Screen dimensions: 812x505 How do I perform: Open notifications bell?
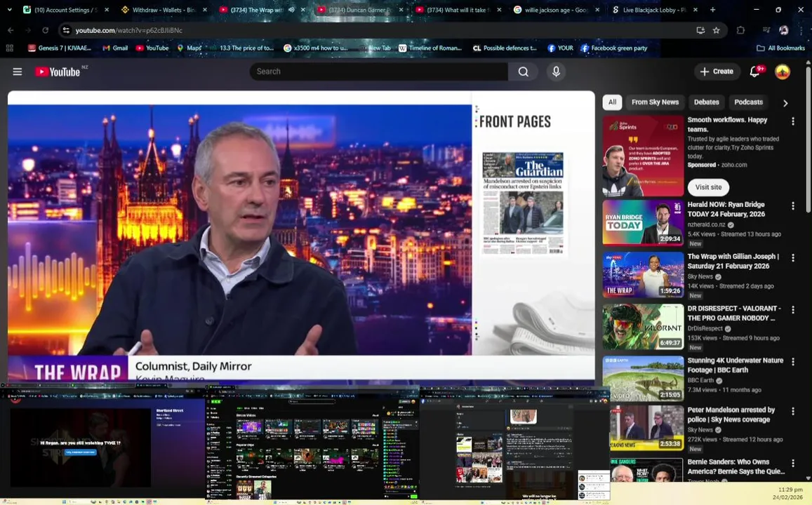tap(755, 72)
